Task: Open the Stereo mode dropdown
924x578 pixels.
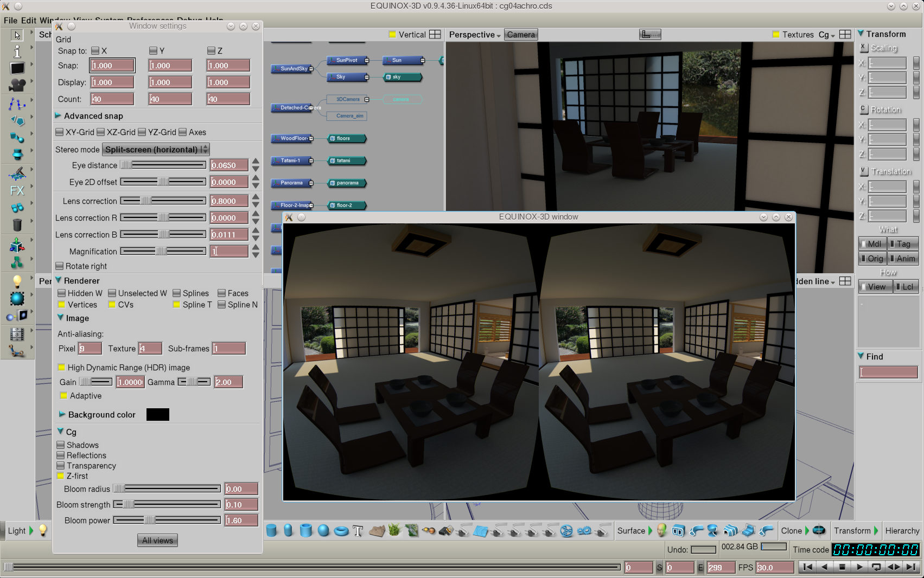Action: 156,150
